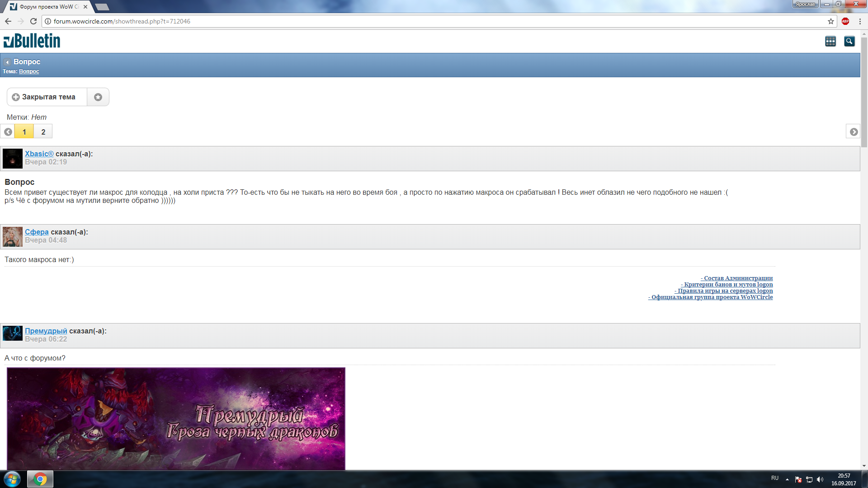Reload the page in Chrome
Screen dimensions: 868x488
point(33,21)
